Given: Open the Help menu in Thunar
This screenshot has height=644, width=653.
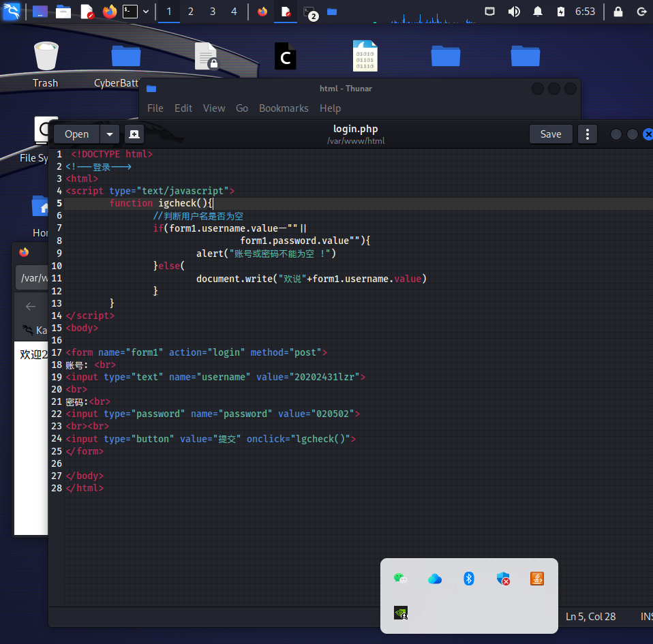Looking at the screenshot, I should pos(330,108).
